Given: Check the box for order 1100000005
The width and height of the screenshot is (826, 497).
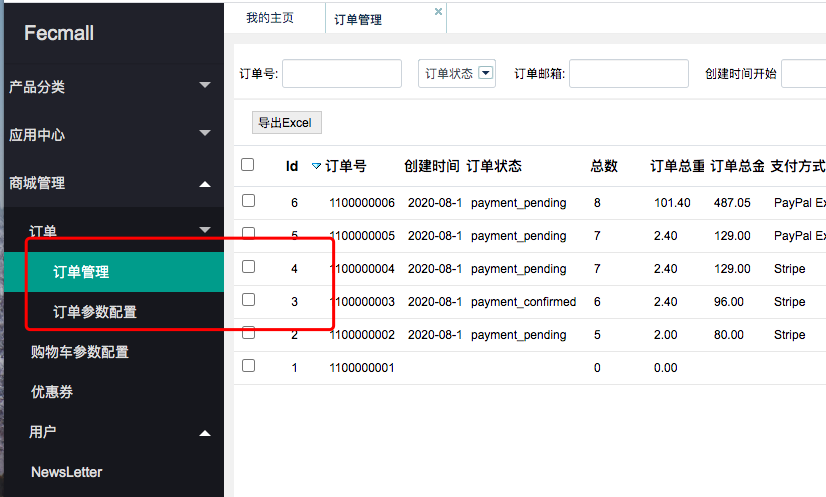Looking at the screenshot, I should coord(249,233).
